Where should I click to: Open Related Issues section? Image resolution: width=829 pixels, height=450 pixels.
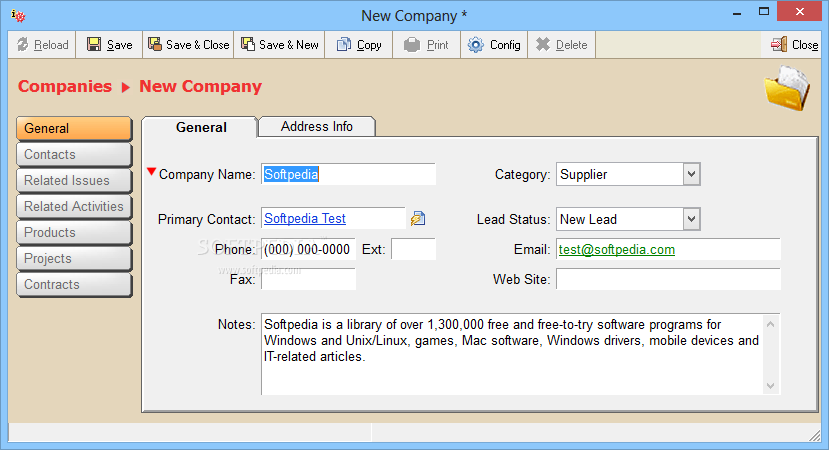point(74,180)
